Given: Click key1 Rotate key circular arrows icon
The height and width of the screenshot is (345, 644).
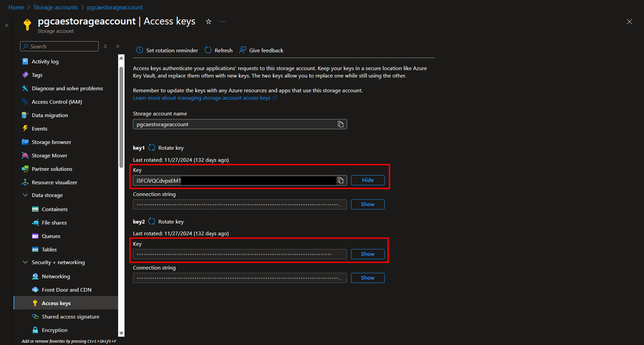Looking at the screenshot, I should [x=152, y=148].
